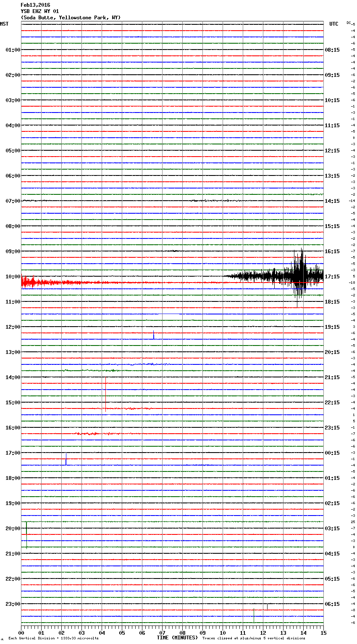Click the traces clipped footnote text

(x=254, y=639)
